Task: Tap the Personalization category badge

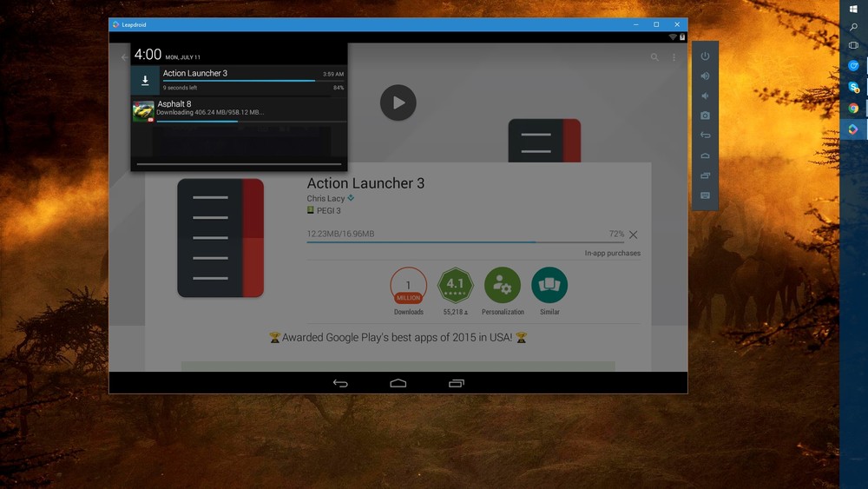Action: tap(503, 285)
